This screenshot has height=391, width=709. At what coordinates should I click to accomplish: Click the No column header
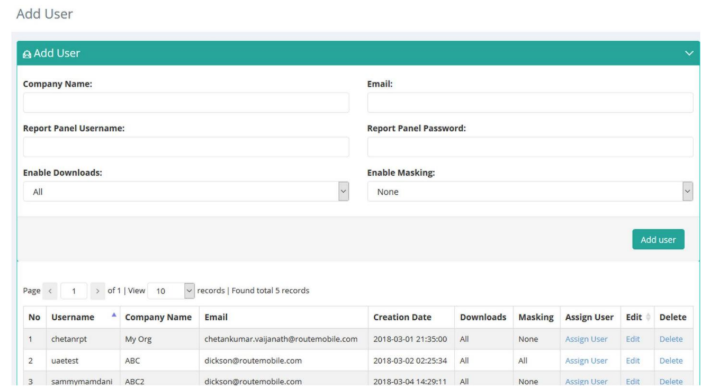[34, 317]
